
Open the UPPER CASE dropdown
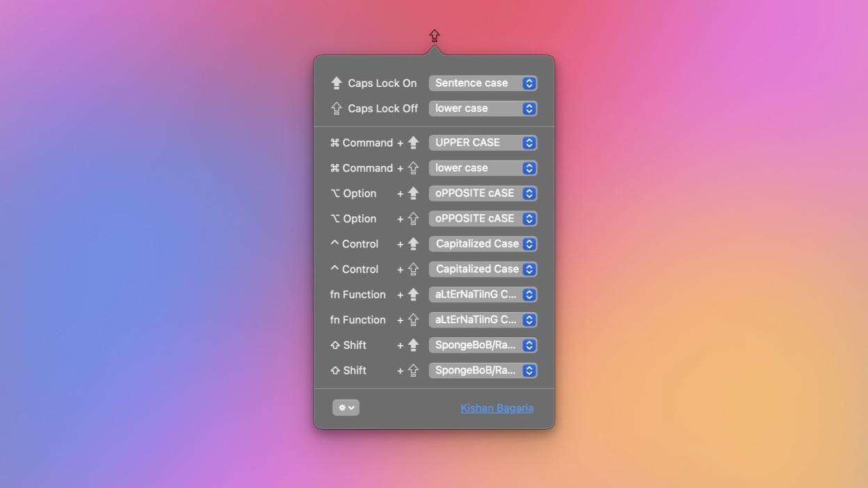point(483,143)
